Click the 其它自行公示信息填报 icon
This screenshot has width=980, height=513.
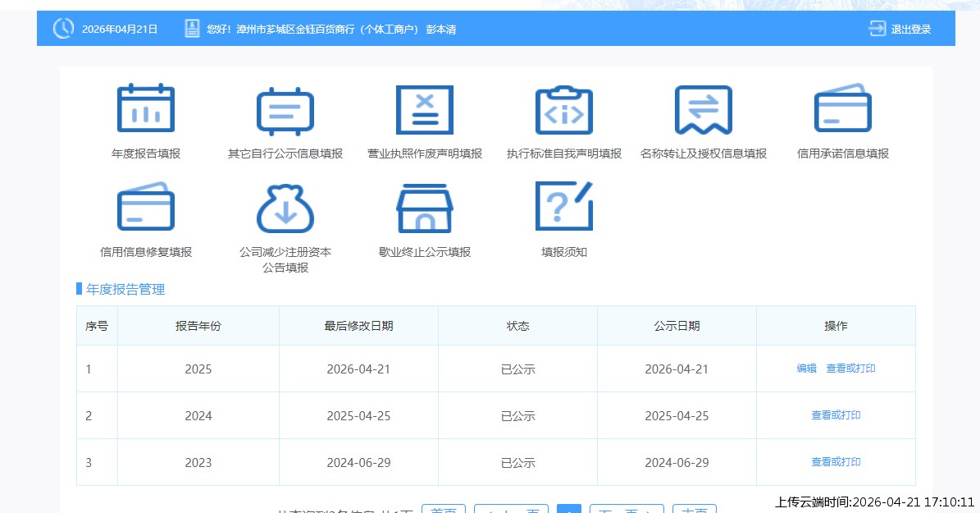pyautogui.click(x=285, y=109)
